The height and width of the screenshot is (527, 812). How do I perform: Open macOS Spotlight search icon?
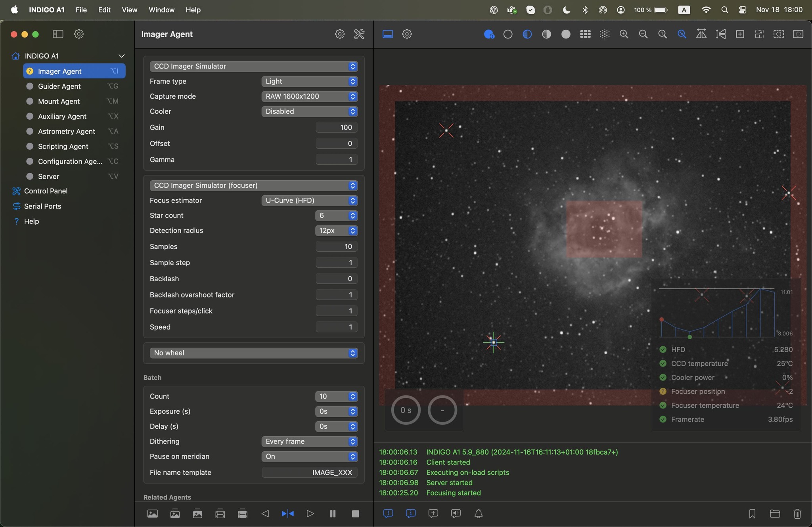click(724, 10)
